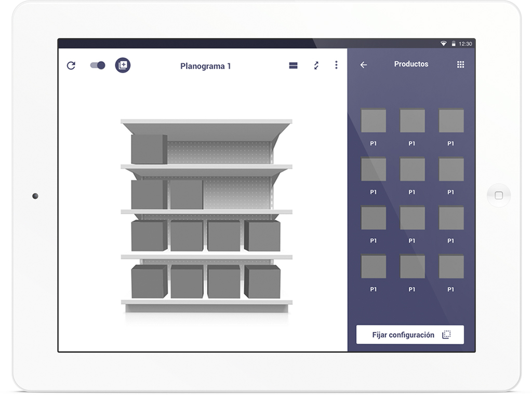
Task: Tap the Wi-Fi icon in status bar
Action: pyautogui.click(x=443, y=44)
